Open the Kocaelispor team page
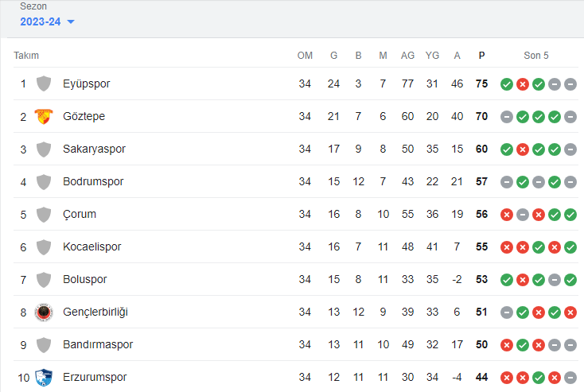This screenshot has height=392, width=584. coord(92,246)
